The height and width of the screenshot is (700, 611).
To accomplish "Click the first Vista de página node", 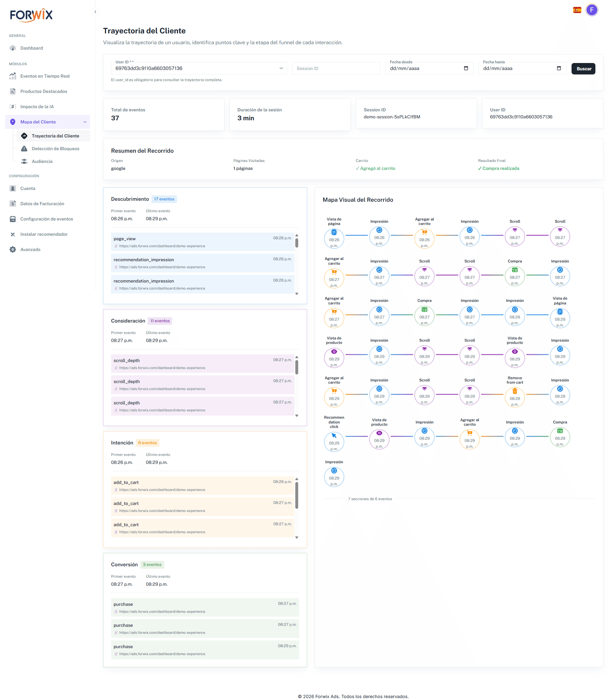I will [x=334, y=238].
